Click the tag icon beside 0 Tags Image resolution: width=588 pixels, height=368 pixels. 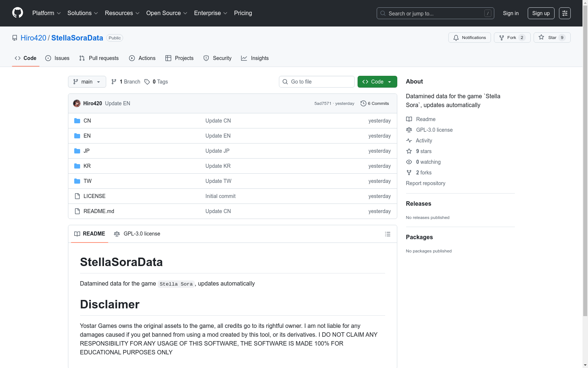147,82
